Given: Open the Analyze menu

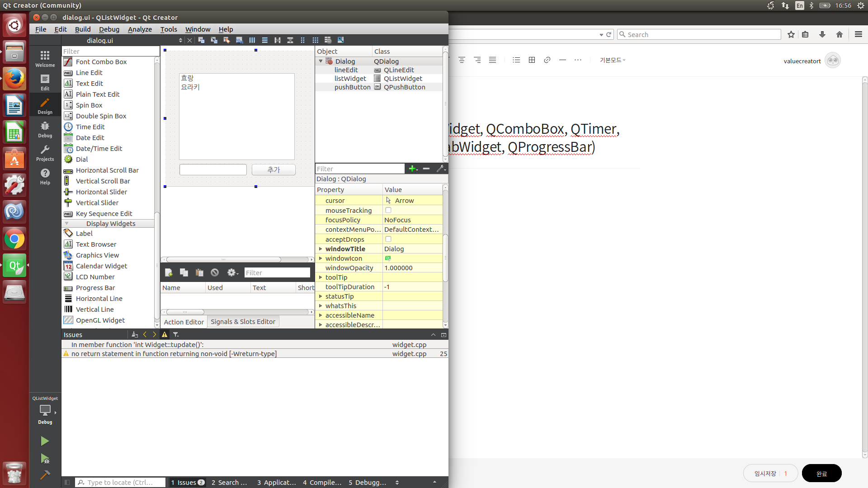Looking at the screenshot, I should click(x=140, y=29).
